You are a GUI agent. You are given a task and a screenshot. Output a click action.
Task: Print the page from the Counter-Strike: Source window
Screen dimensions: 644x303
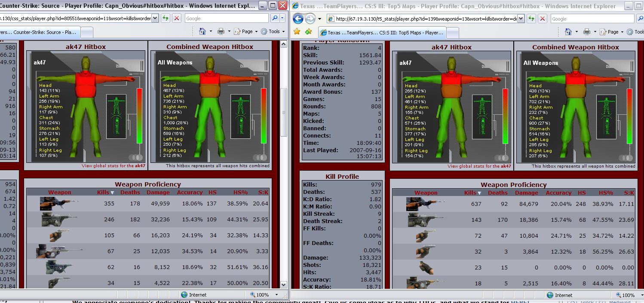click(x=221, y=31)
